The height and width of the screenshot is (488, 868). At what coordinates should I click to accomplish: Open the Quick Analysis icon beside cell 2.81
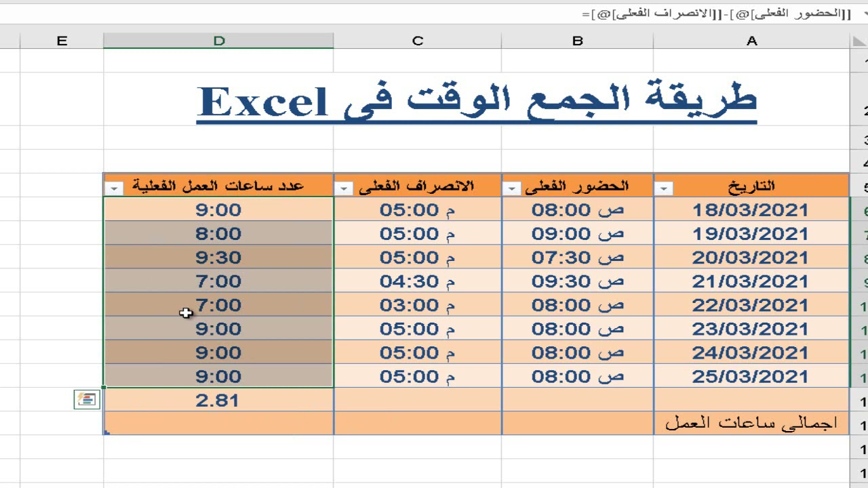point(87,400)
